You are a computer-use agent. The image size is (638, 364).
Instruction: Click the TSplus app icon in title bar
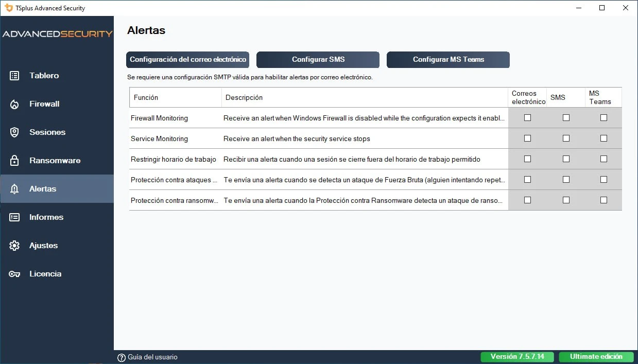point(8,8)
